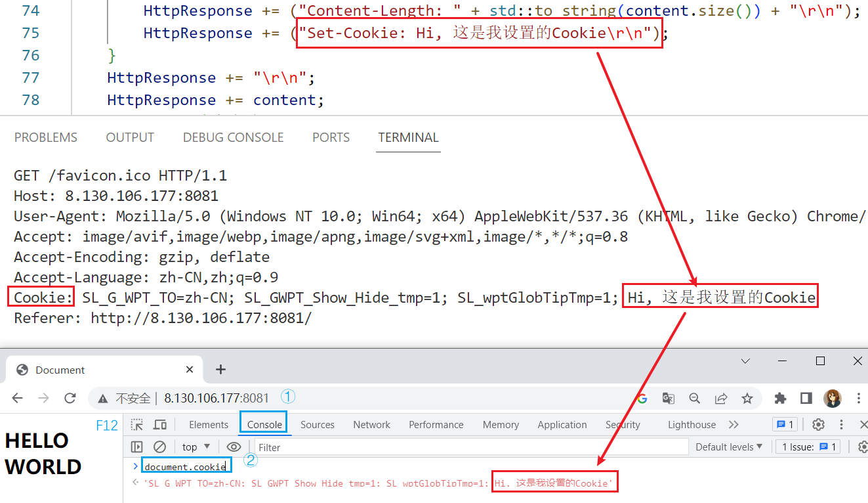Click the zoom magnifier icon in address bar
Image resolution: width=868 pixels, height=503 pixels.
tap(694, 398)
